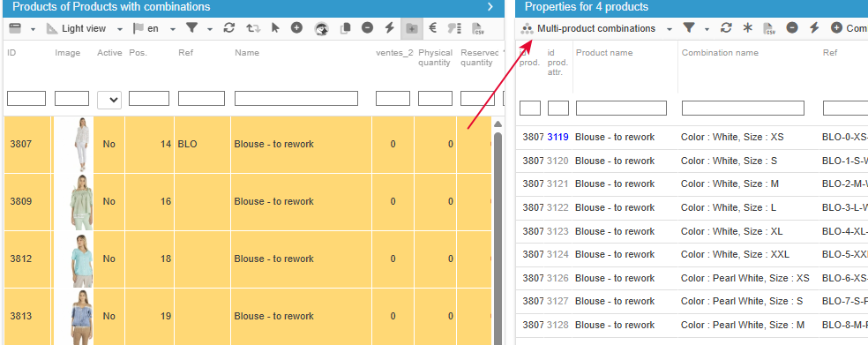Image resolution: width=868 pixels, height=345 pixels.
Task: Click plus icon to add combination
Action: click(837, 27)
